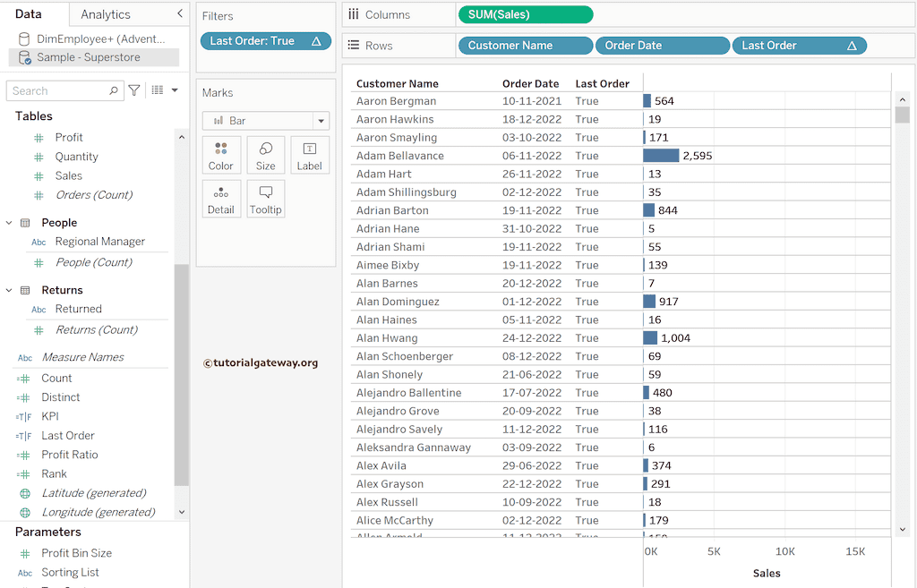Click the Profit Bin Size parameter icon
The image size is (917, 588).
click(x=24, y=553)
